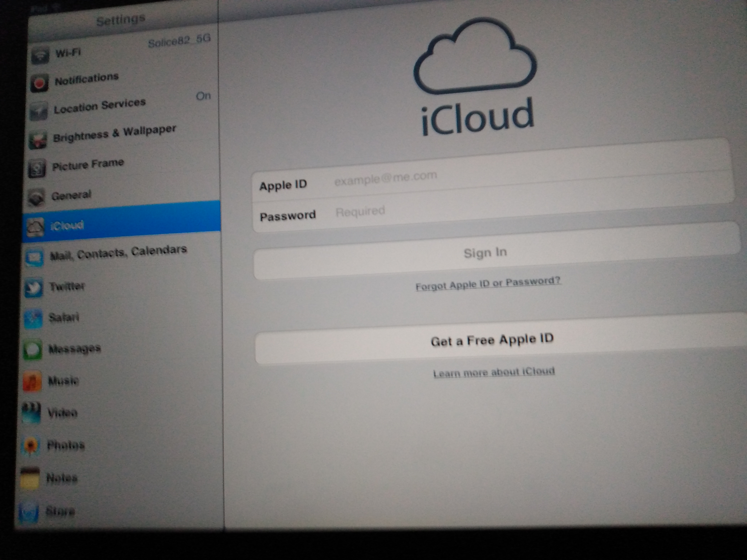Open Brightness & Wallpaper settings

pos(114,134)
